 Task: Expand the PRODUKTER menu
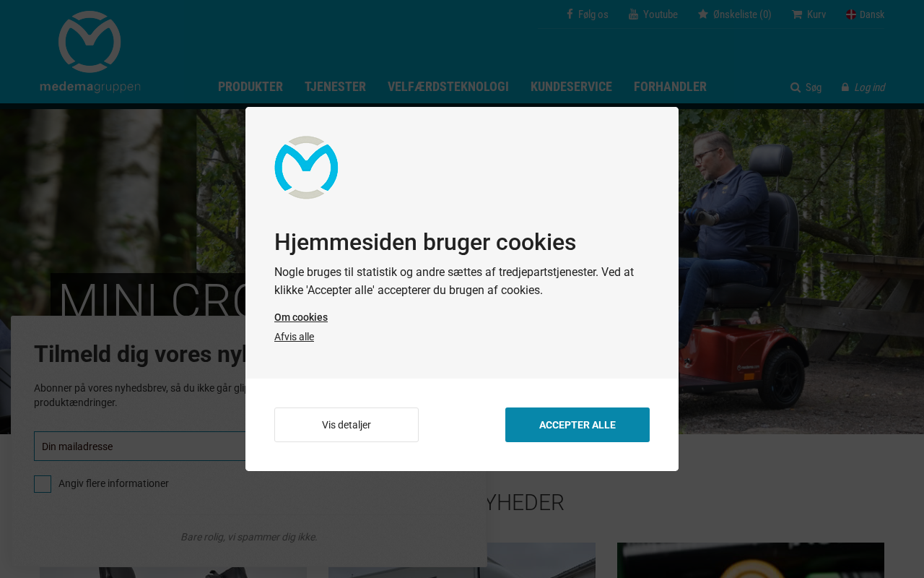[x=250, y=87]
